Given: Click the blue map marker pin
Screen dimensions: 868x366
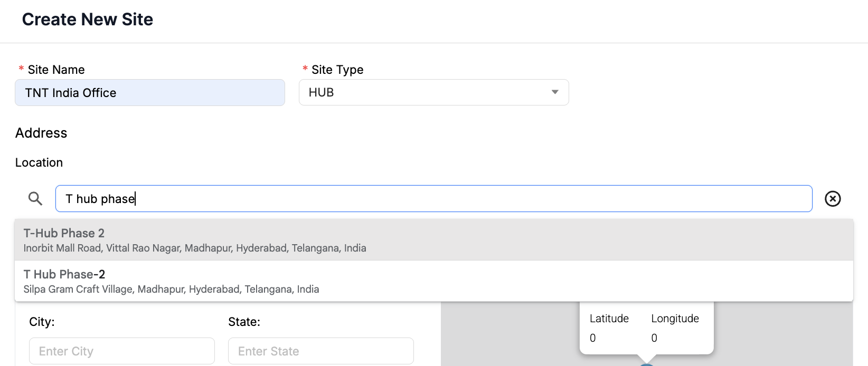Looking at the screenshot, I should pyautogui.click(x=647, y=364).
